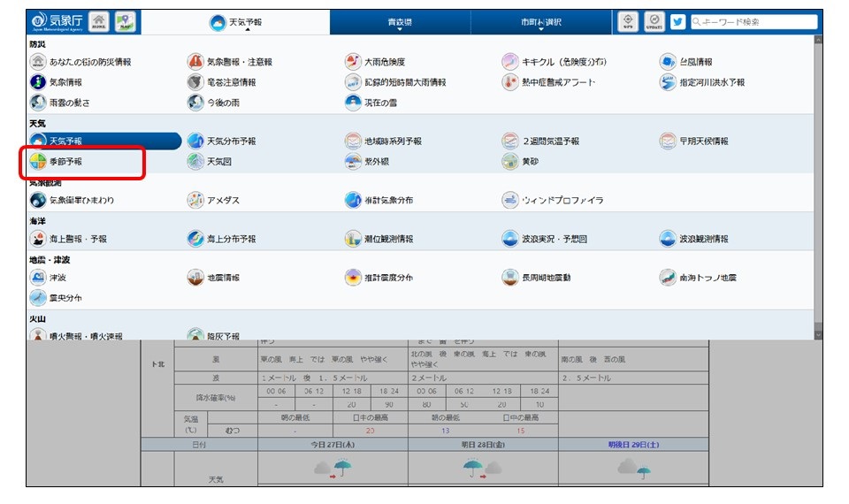This screenshot has width=849, height=504.
Task: Open the 台風情報 icon
Action: pos(668,62)
